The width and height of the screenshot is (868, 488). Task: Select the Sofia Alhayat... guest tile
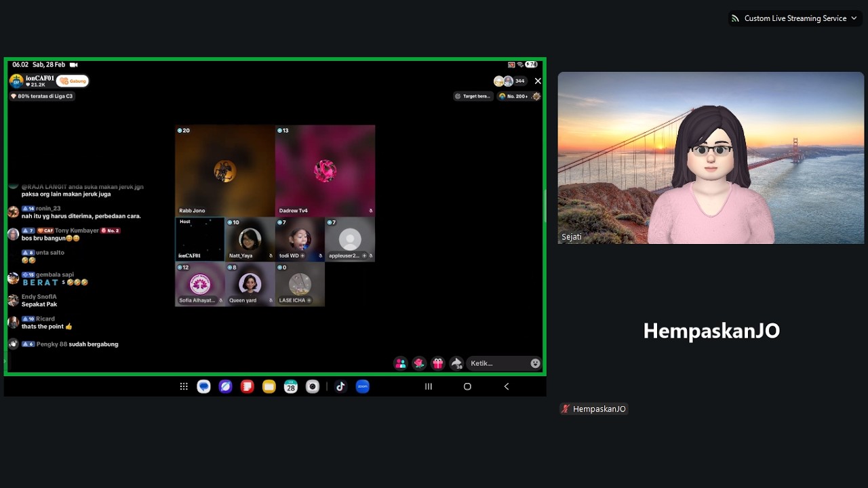coord(200,285)
